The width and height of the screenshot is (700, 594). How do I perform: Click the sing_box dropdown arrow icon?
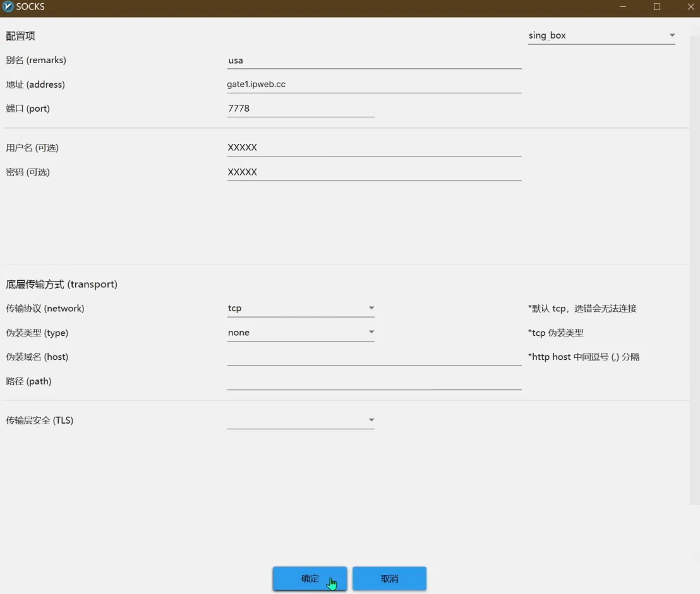click(672, 35)
